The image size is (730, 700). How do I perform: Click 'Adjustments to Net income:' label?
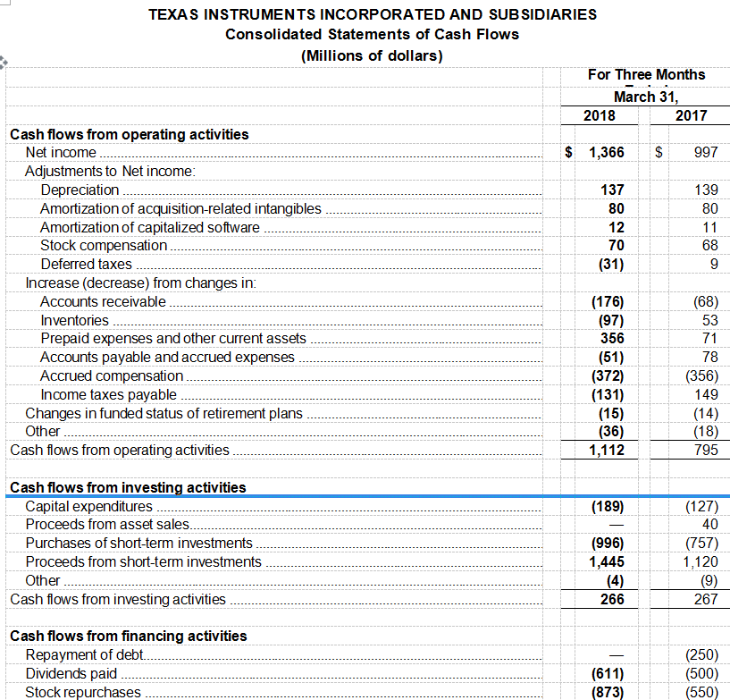[110, 171]
